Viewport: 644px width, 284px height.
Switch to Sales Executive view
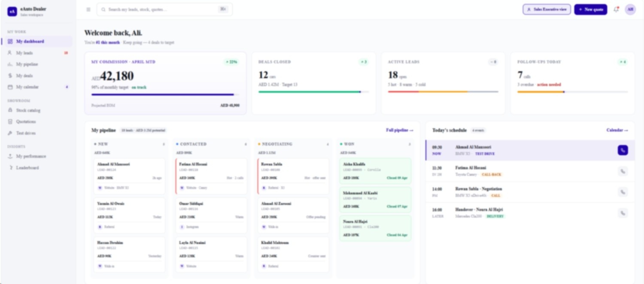click(x=547, y=9)
